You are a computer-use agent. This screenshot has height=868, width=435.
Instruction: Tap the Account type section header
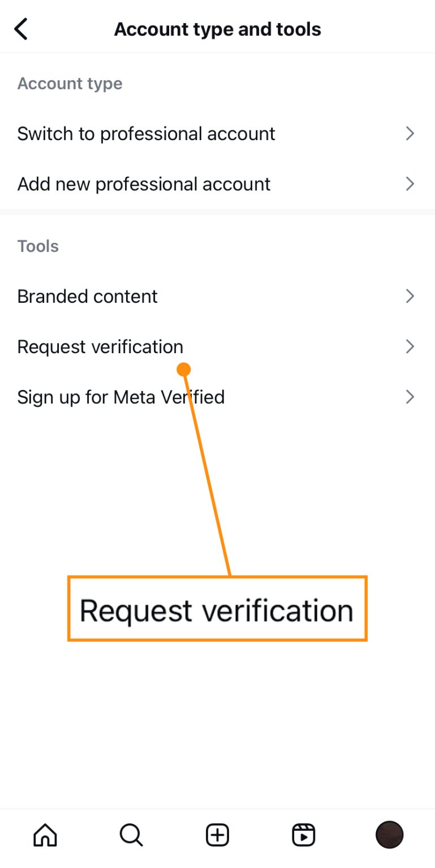pyautogui.click(x=70, y=83)
